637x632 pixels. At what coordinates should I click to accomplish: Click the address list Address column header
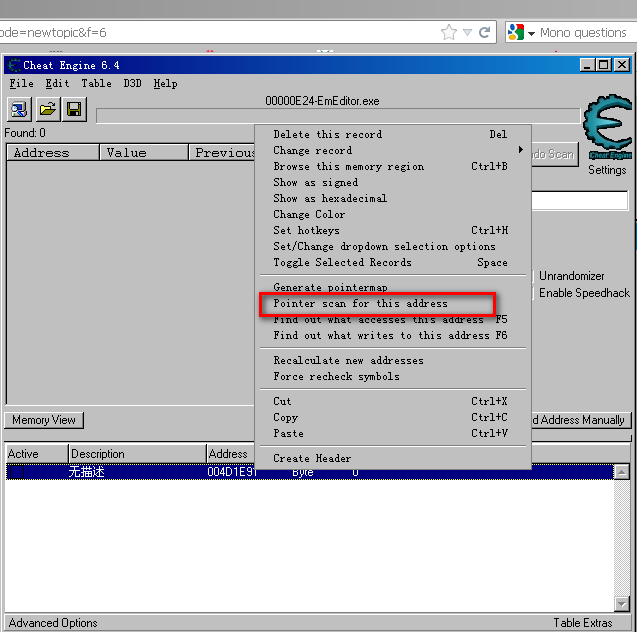(230, 454)
